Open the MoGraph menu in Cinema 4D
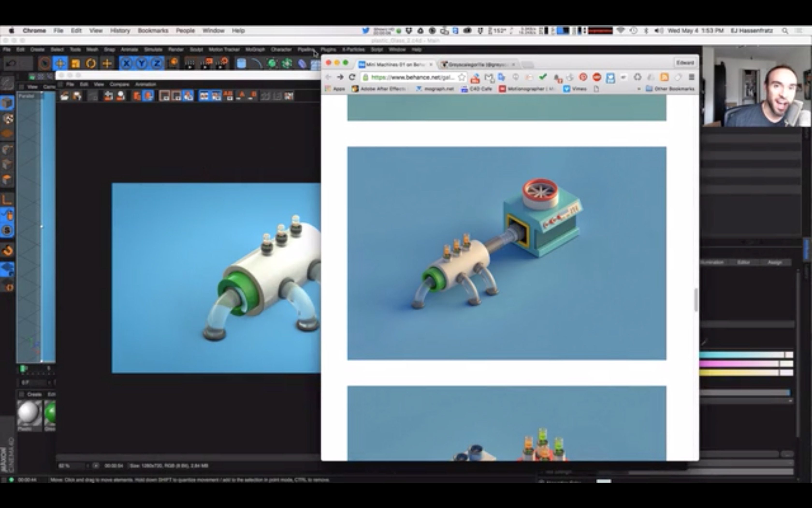812x508 pixels. tap(255, 50)
